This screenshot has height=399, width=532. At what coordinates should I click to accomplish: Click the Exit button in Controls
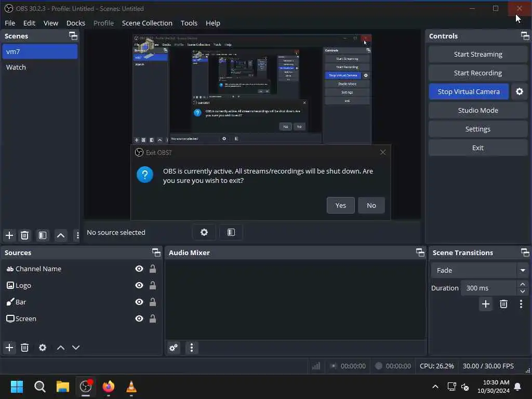pos(478,148)
